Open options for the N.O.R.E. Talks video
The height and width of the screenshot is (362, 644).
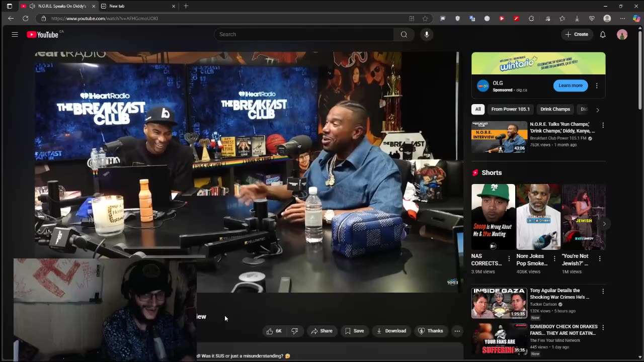tap(603, 125)
